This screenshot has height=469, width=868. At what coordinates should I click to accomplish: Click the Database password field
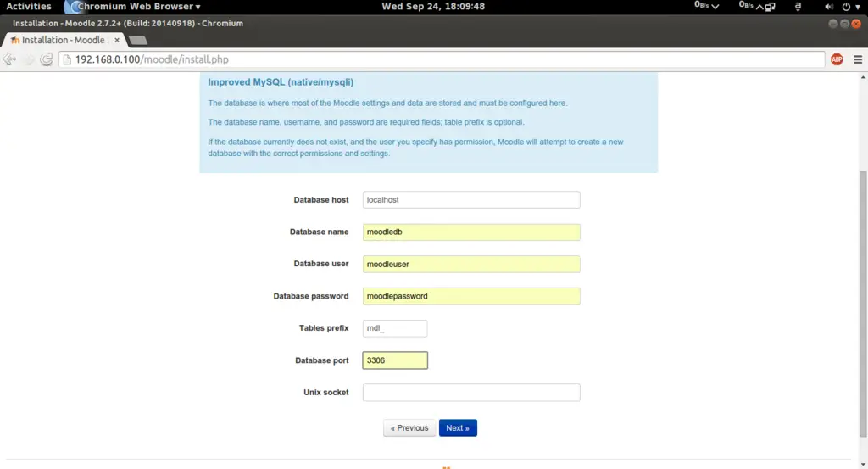(x=471, y=296)
